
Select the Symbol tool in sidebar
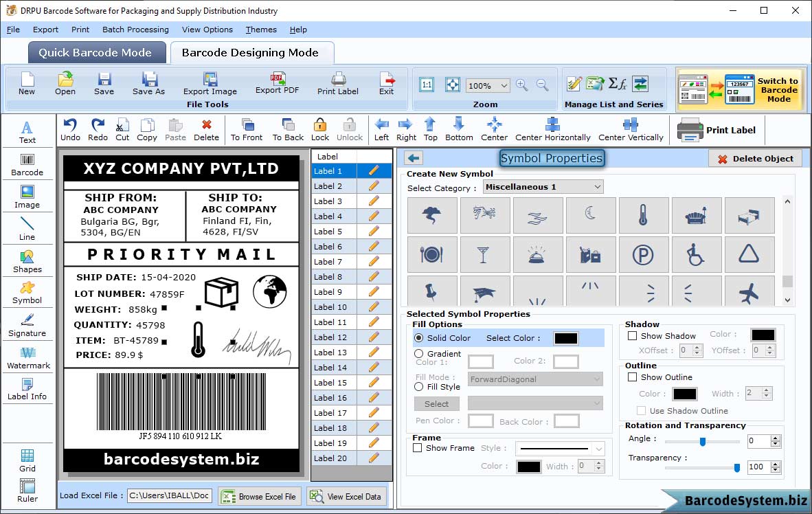(27, 293)
